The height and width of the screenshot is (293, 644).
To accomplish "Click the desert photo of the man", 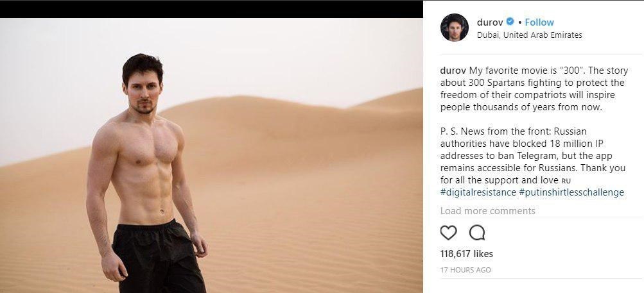I will coord(211,155).
